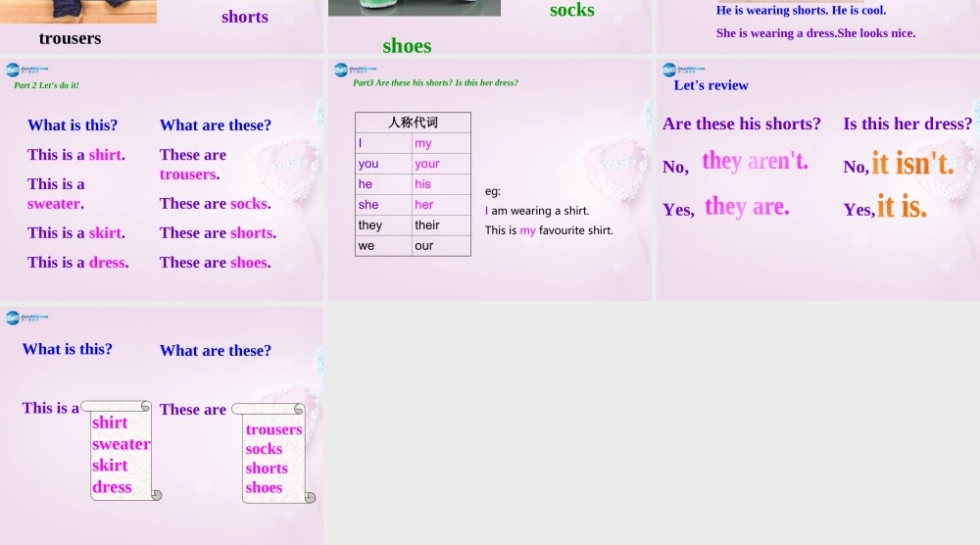Click the "you" cell in the pronoun table

384,164
